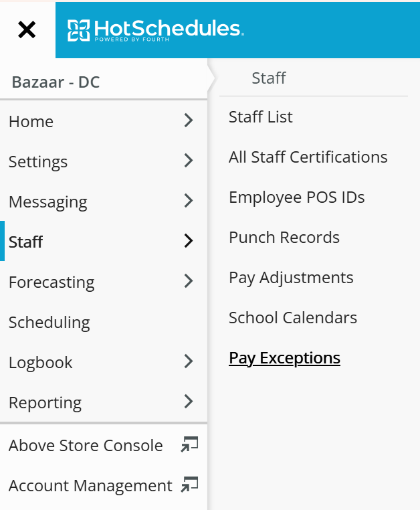Open the Reporting menu item
The width and height of the screenshot is (420, 510).
[x=104, y=402]
